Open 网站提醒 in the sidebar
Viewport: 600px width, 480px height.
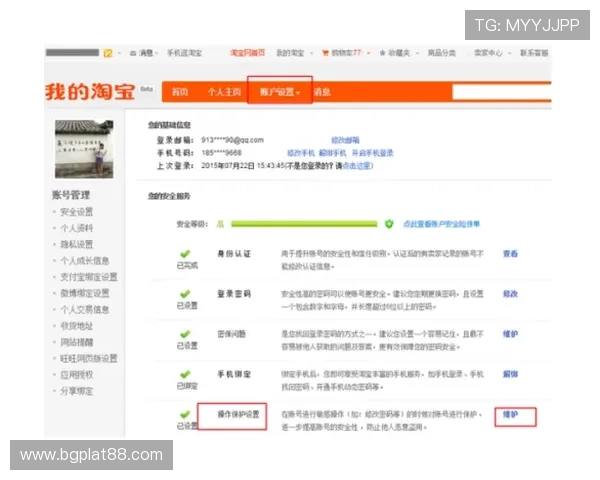click(x=77, y=342)
